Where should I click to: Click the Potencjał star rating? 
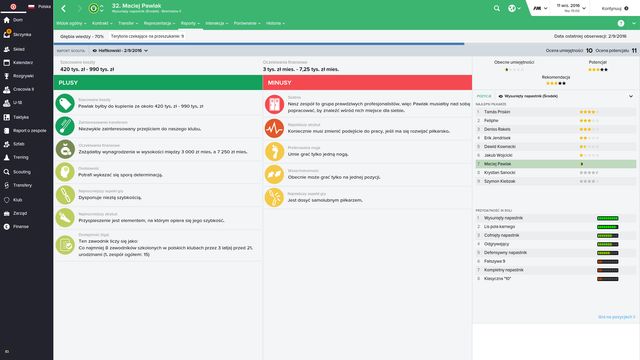(x=598, y=70)
